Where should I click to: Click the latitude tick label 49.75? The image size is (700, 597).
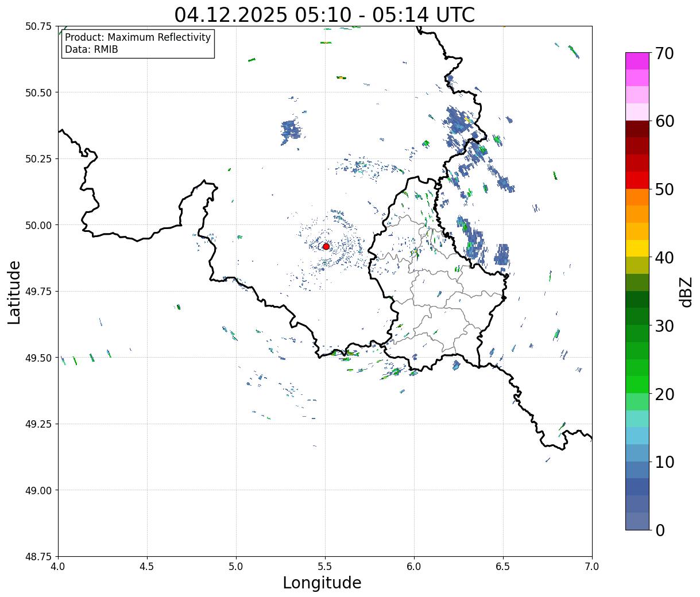pyautogui.click(x=38, y=292)
